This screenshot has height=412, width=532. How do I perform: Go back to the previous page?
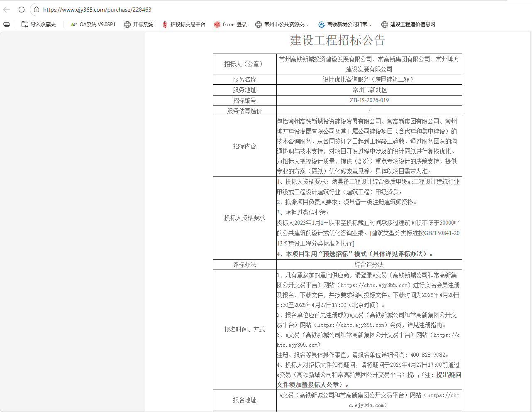tap(7, 9)
